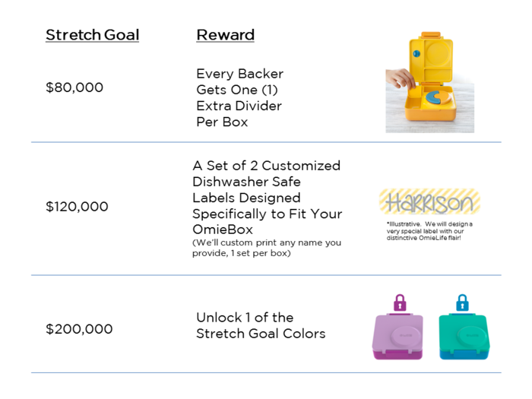532x399 pixels.
Task: Click the yellow OmieBox lunchbox photo
Action: tap(430, 82)
